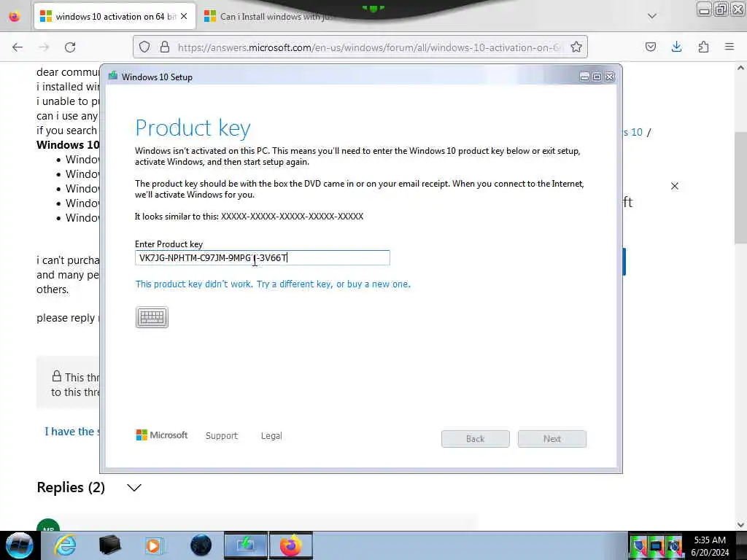Screen dimensions: 747x560
Task: Collapse the Replies (2) chevron
Action: pyautogui.click(x=134, y=488)
